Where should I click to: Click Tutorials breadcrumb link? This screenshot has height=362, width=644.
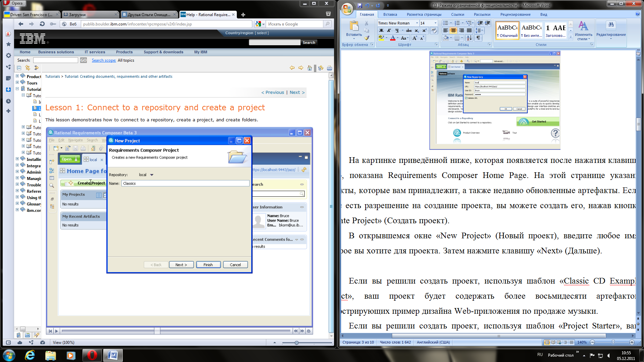click(52, 76)
